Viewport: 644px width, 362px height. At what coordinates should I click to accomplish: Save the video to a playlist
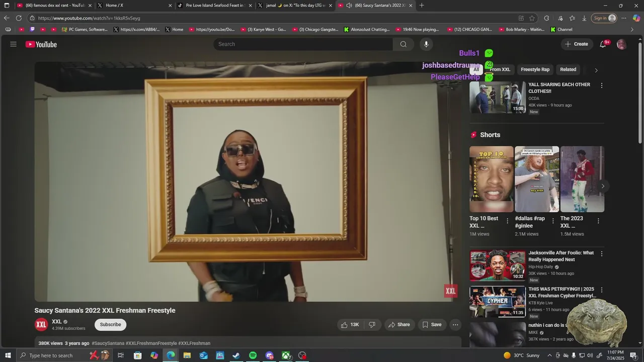(432, 325)
